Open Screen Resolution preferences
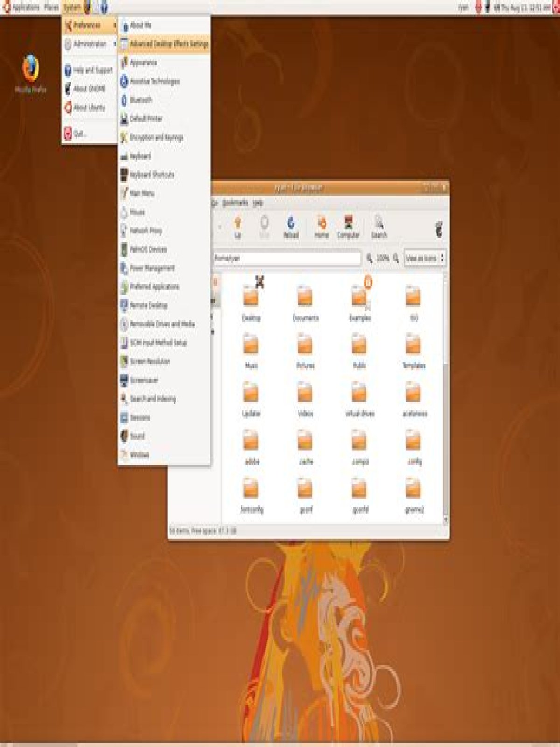560x747 pixels. pos(164,361)
